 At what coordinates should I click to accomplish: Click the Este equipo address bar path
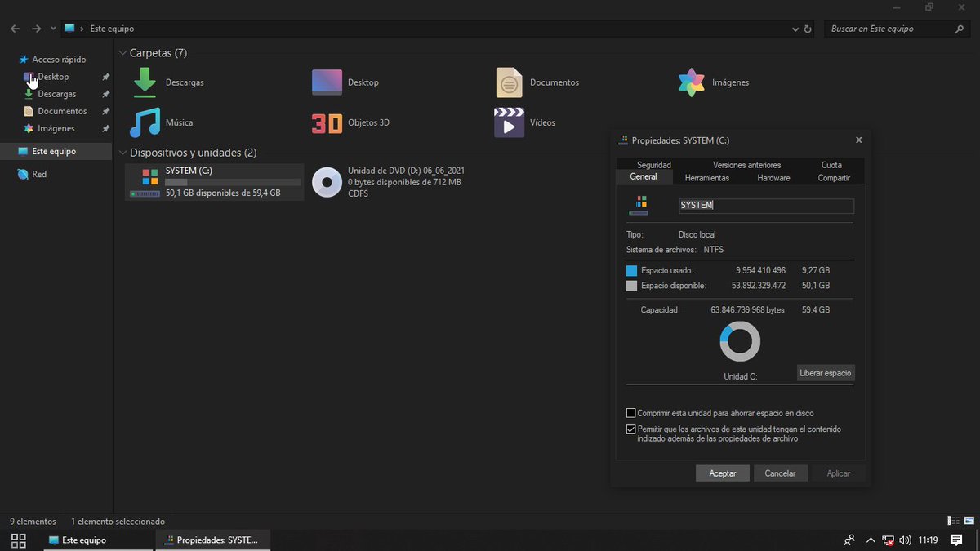pos(112,29)
